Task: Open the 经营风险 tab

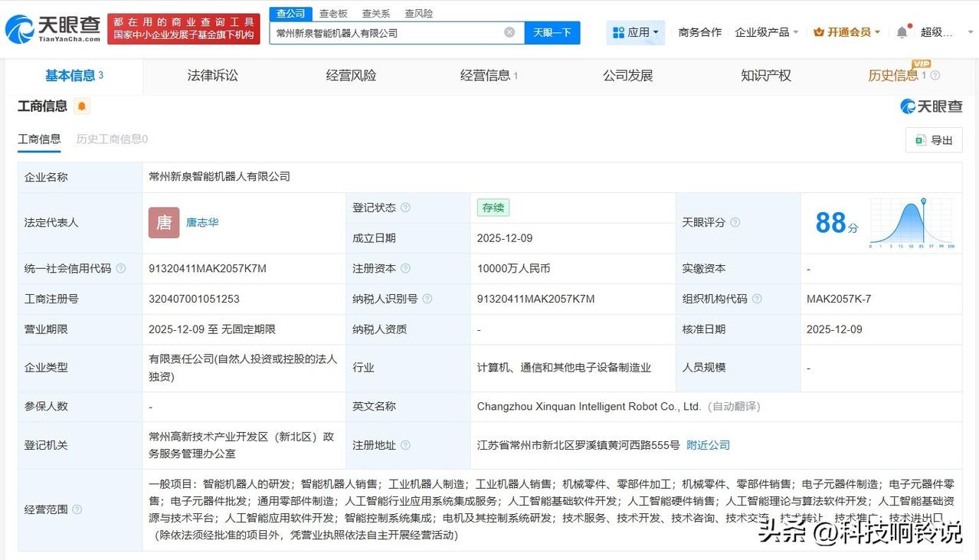Action: pyautogui.click(x=351, y=76)
